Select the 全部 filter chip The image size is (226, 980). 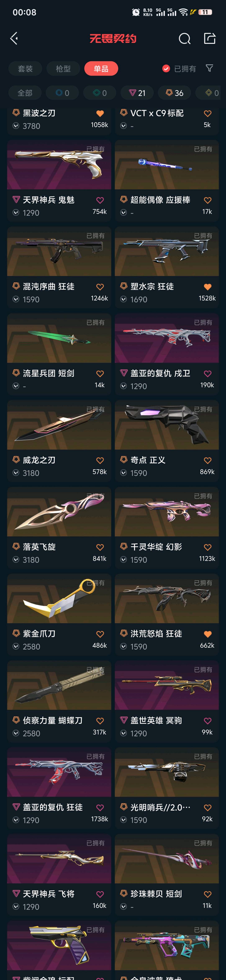coord(25,93)
